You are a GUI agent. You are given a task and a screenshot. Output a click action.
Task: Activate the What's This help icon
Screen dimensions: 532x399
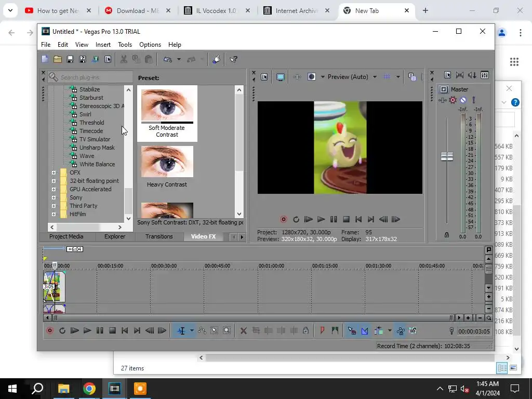pos(233,59)
